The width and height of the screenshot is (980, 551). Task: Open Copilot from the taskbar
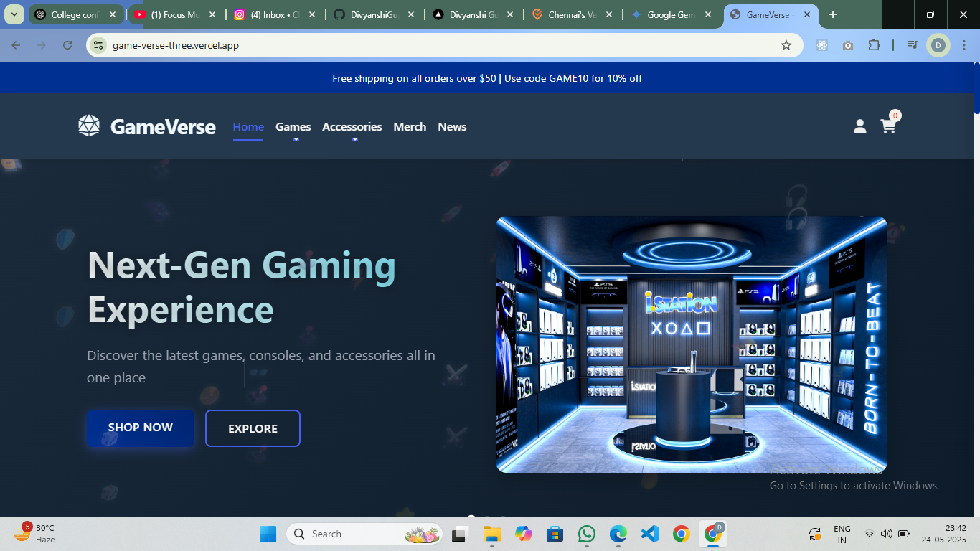[x=524, y=534]
